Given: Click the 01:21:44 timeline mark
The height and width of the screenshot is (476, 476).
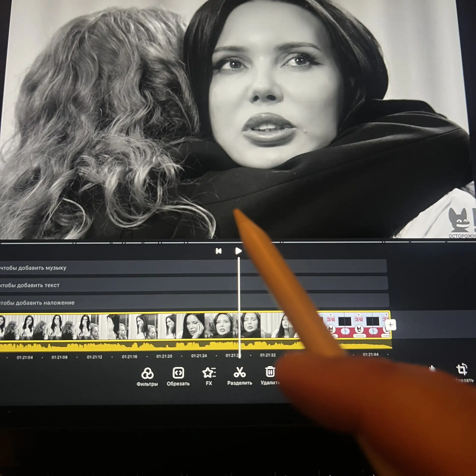Looking at the screenshot, I should point(371,354).
